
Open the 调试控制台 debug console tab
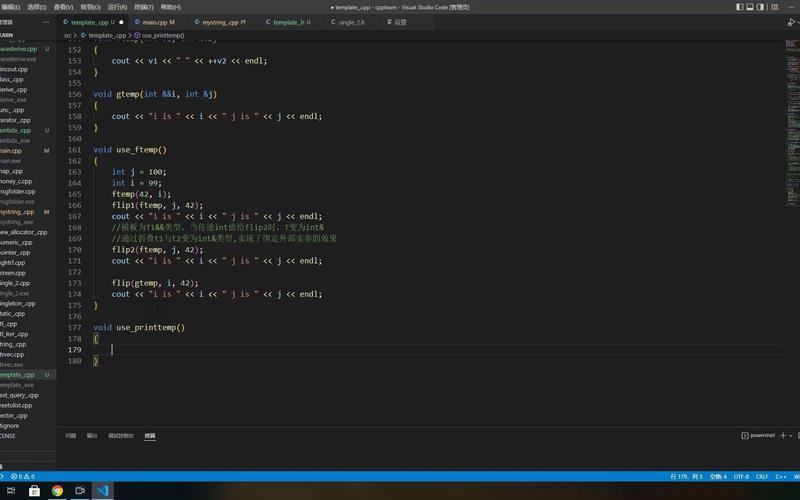(x=121, y=436)
